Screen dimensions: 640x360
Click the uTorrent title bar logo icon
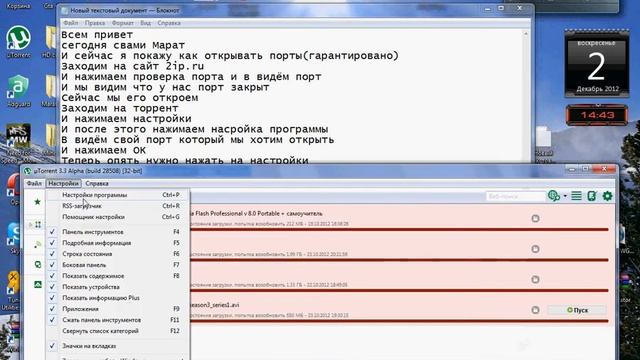28,171
